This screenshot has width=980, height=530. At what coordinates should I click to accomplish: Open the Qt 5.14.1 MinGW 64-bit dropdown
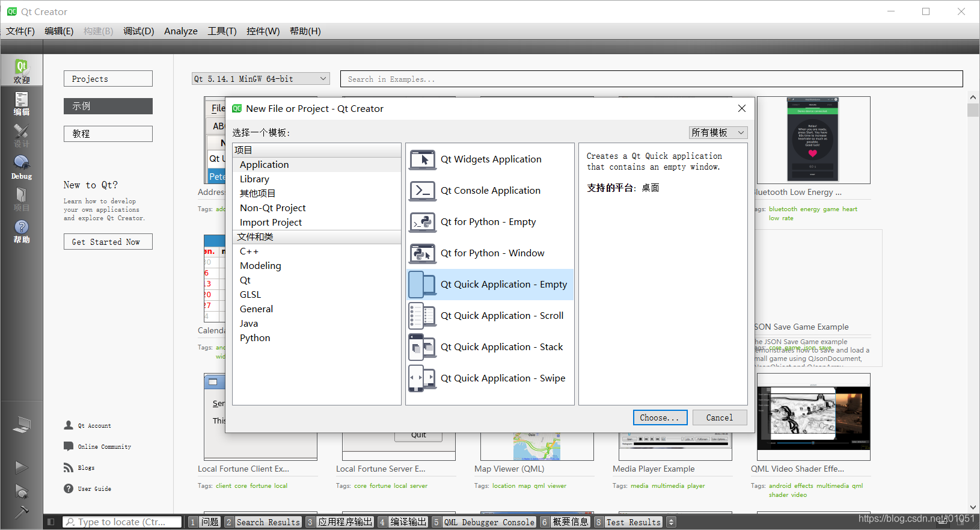click(261, 79)
